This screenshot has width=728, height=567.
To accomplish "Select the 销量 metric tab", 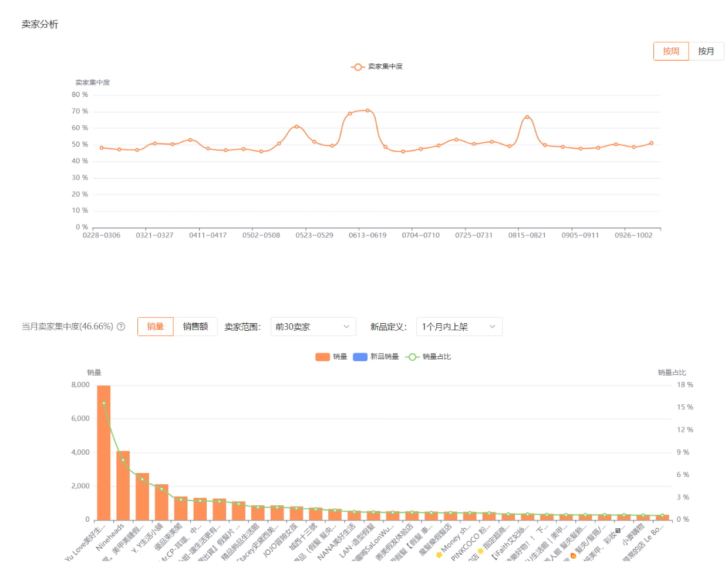I will point(155,327).
